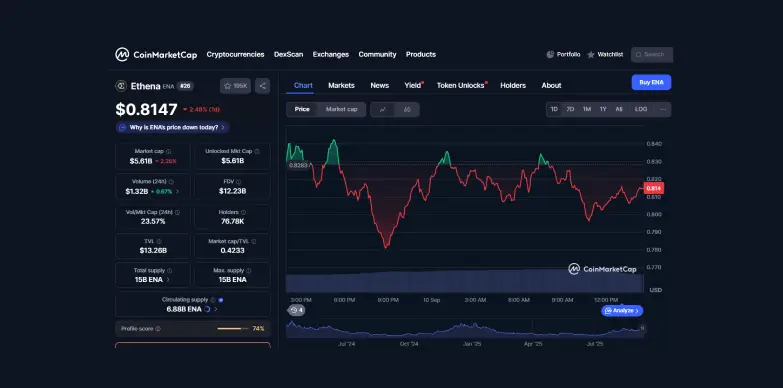Screen dimensions: 783x388
Task: Click the Holders stat info icon
Action: point(243,212)
